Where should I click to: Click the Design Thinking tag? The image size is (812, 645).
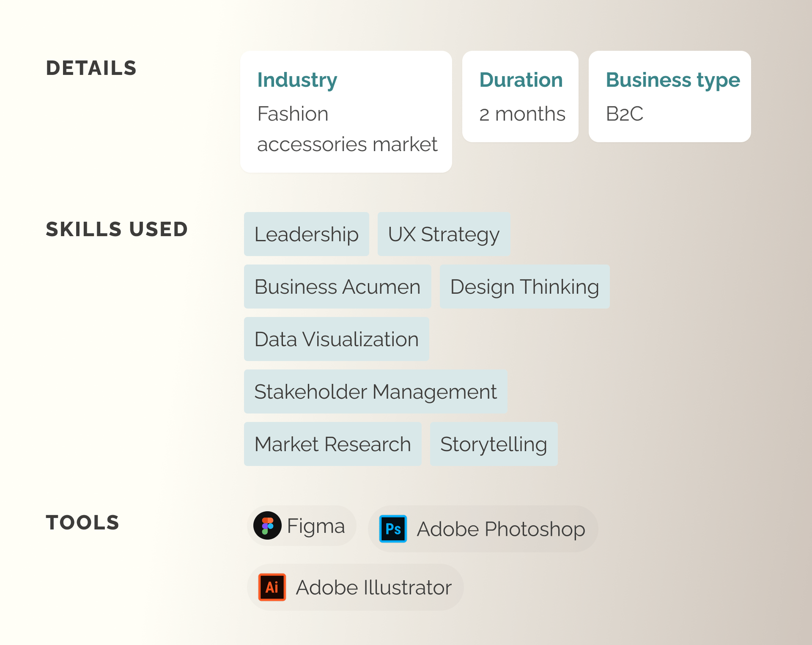click(x=524, y=287)
